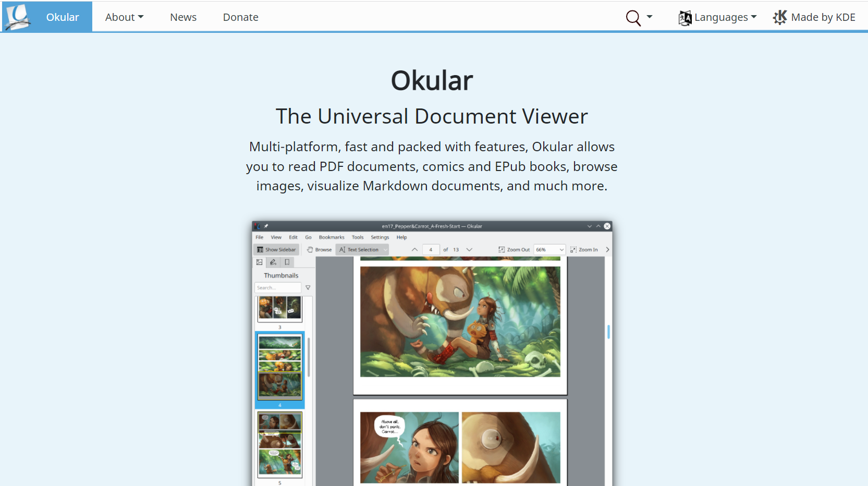
Task: Click the Languages translation icon
Action: [x=685, y=18]
